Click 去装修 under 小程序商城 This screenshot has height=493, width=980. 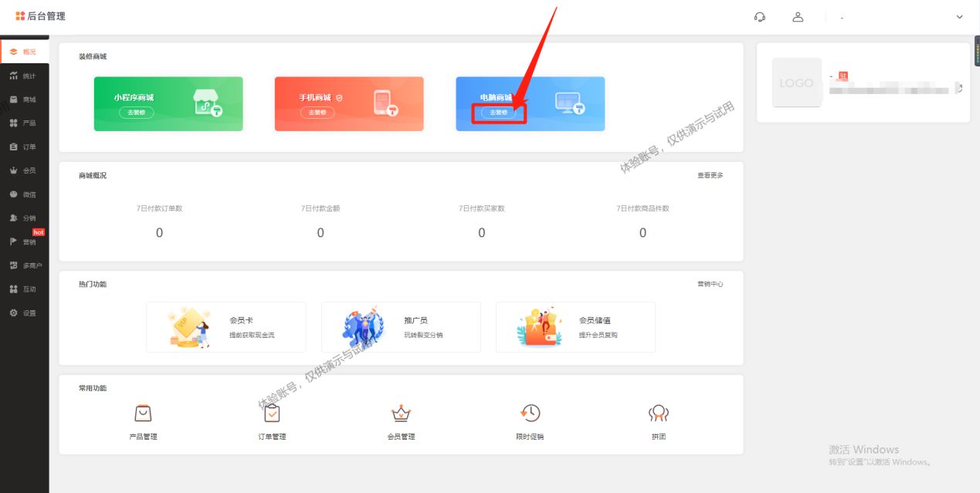pyautogui.click(x=137, y=113)
